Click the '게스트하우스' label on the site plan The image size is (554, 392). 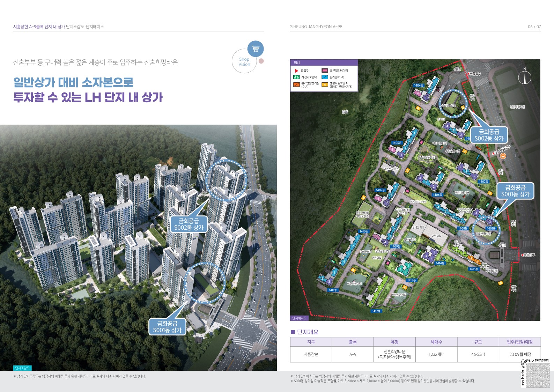[391, 169]
